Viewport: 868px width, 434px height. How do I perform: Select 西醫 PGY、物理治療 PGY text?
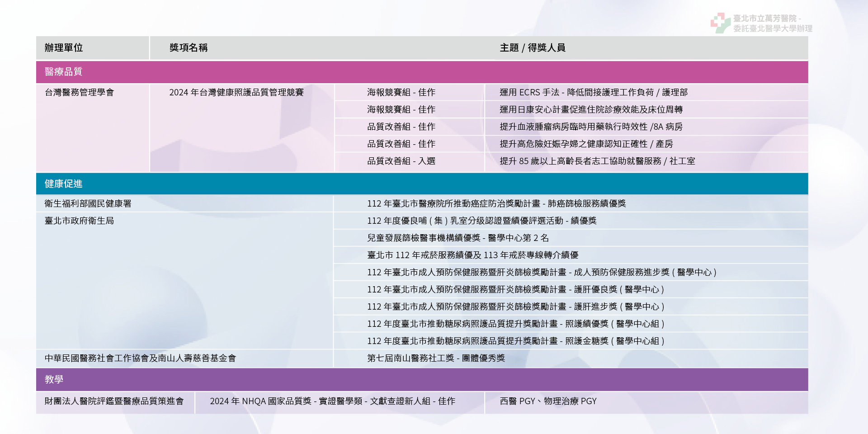click(548, 401)
